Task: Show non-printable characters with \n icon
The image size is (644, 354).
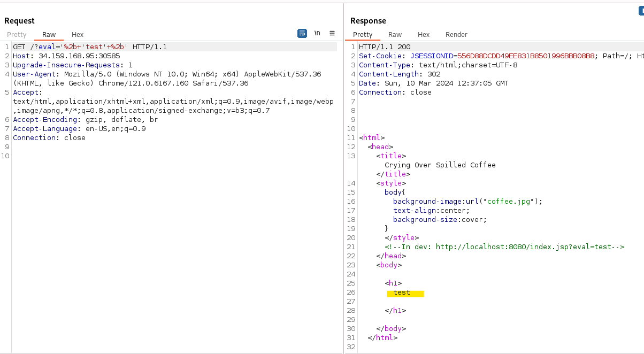Action: (317, 33)
